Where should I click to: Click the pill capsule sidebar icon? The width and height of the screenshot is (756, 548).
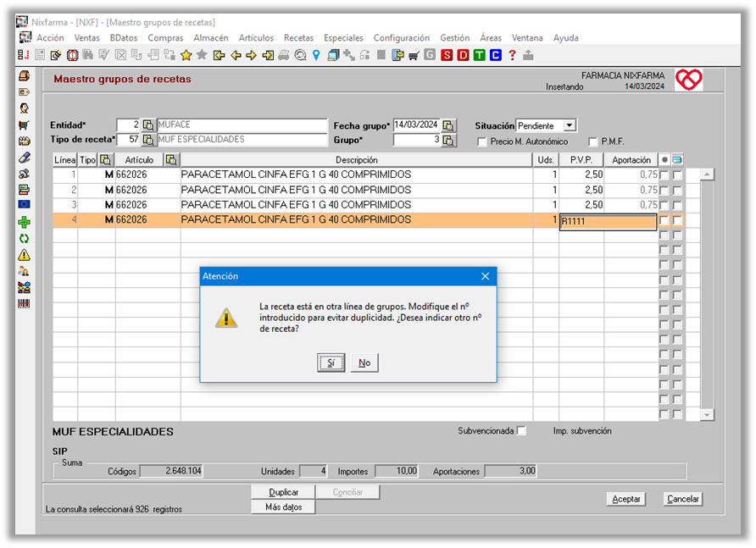(24, 158)
